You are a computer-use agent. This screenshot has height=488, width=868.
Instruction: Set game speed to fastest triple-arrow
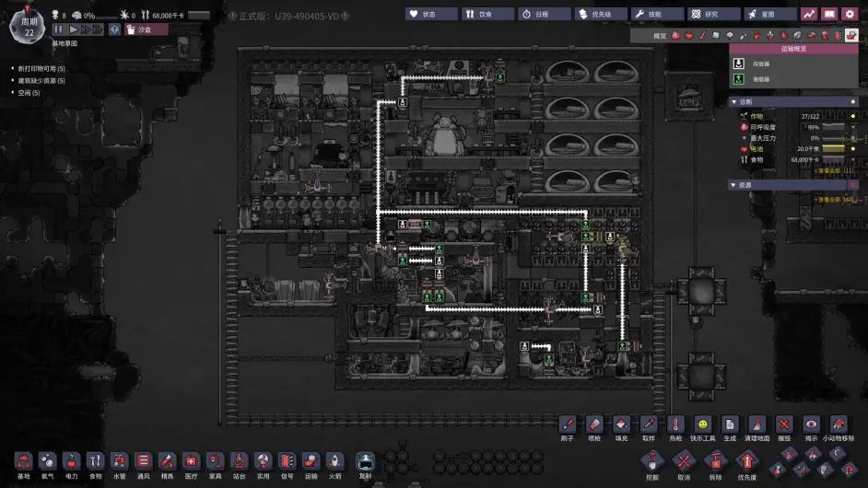(x=98, y=29)
